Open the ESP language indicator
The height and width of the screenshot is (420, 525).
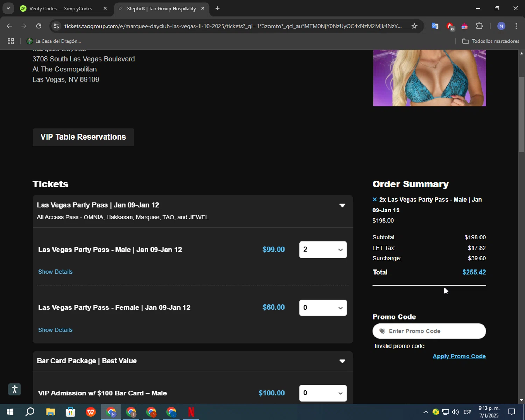coord(468,412)
